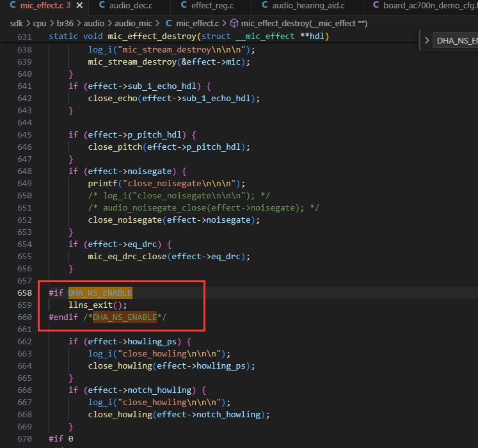Image resolution: width=478 pixels, height=448 pixels.
Task: Click close_noisegate call on line 652
Action: tap(174, 220)
